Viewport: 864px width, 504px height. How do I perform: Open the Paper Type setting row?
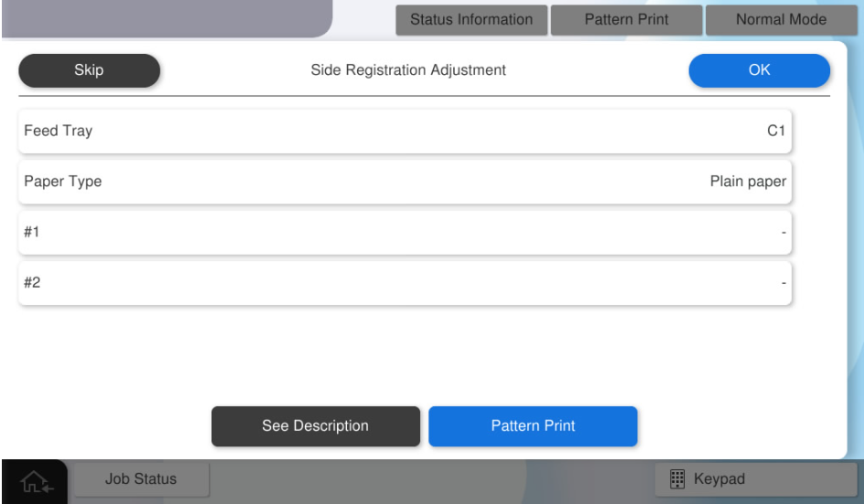tap(405, 182)
